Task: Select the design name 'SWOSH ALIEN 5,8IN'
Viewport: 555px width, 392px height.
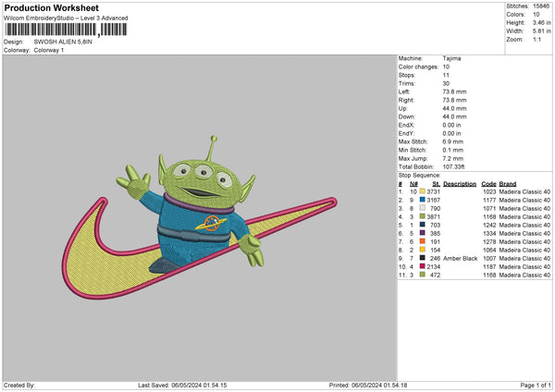Action: 63,42
